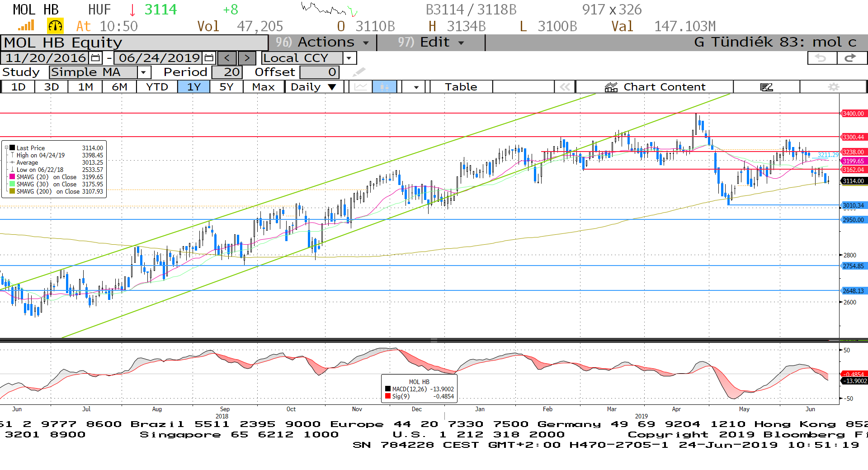Click the annotation edit icon beside Chart Content
Viewport: 868px width, 470px height.
[766, 87]
